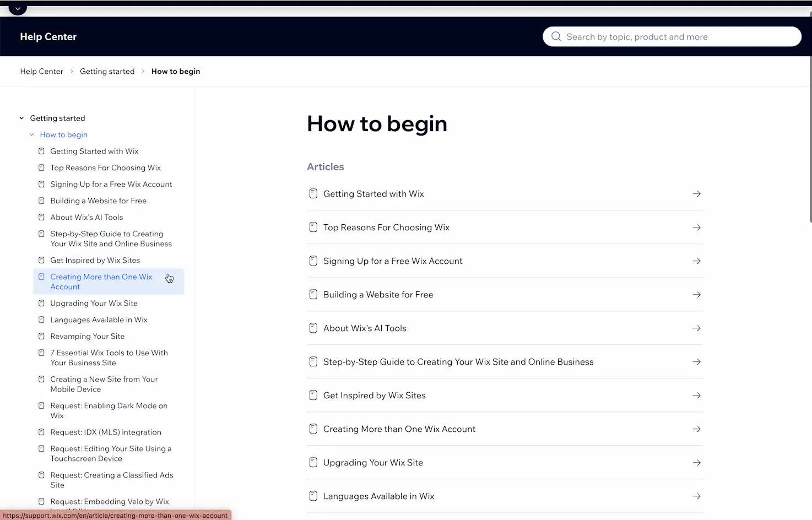Open main article Building a Website for Free
This screenshot has width=812, height=520.
tap(505, 295)
